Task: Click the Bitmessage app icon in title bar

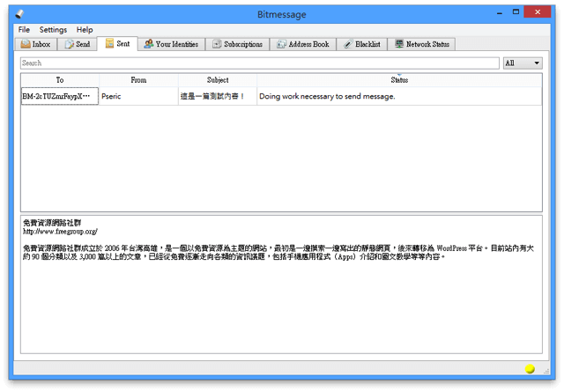Action: [x=19, y=14]
